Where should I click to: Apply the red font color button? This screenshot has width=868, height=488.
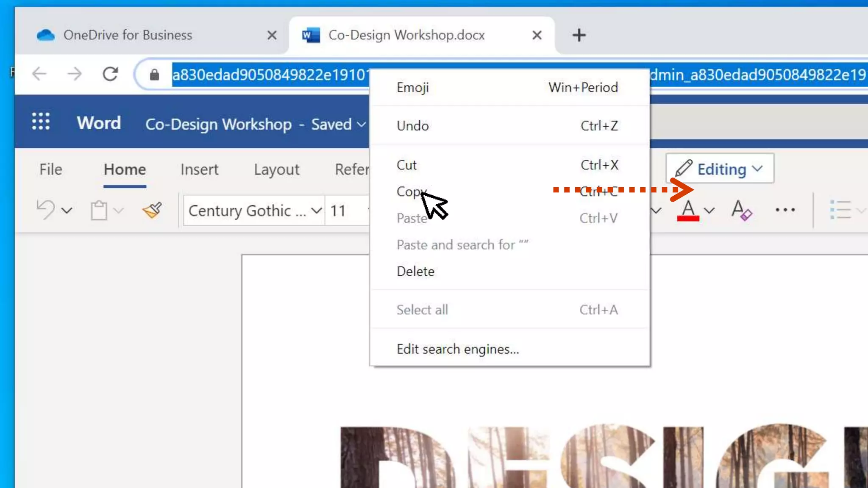point(688,210)
